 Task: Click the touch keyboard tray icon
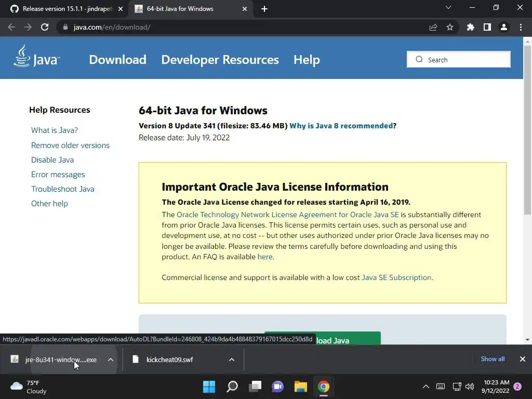click(441, 387)
